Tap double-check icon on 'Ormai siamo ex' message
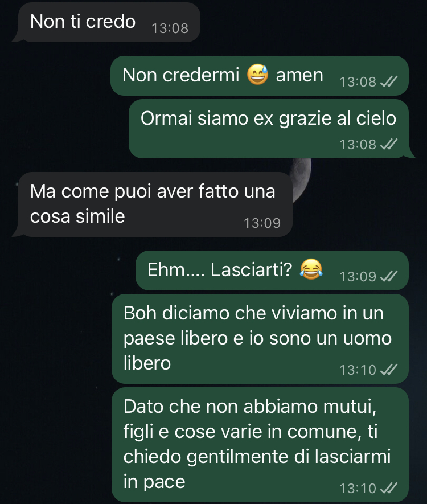The image size is (427, 504). pyautogui.click(x=389, y=144)
